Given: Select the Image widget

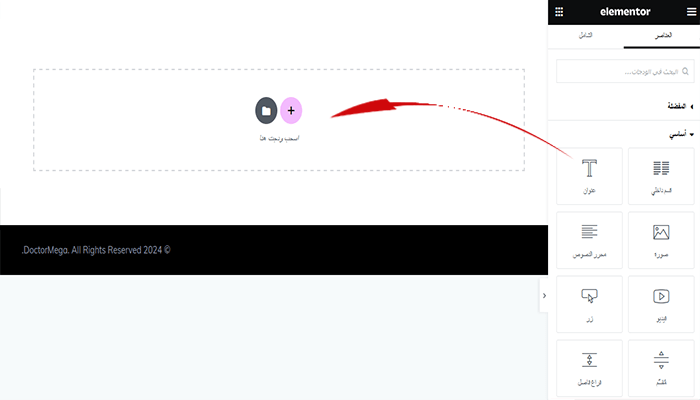Looking at the screenshot, I should coord(661,240).
